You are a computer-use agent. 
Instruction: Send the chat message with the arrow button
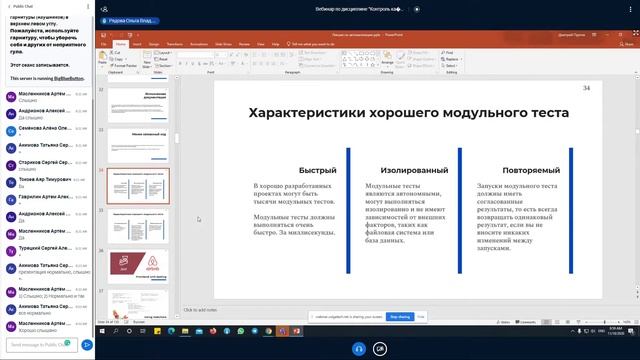click(x=87, y=345)
